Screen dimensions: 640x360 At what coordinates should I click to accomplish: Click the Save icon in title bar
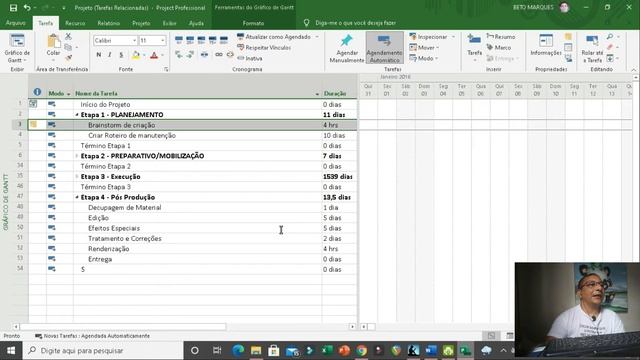tap(13, 7)
